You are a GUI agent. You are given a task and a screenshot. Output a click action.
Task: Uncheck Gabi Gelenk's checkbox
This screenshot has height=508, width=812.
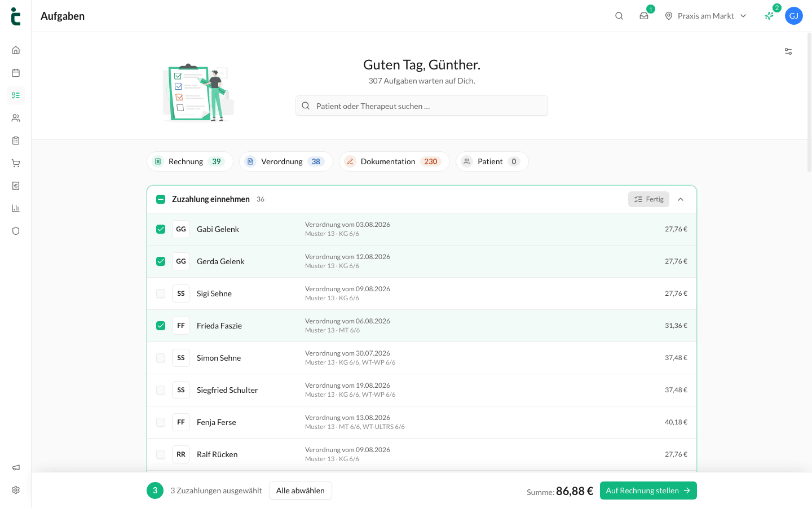coord(161,229)
